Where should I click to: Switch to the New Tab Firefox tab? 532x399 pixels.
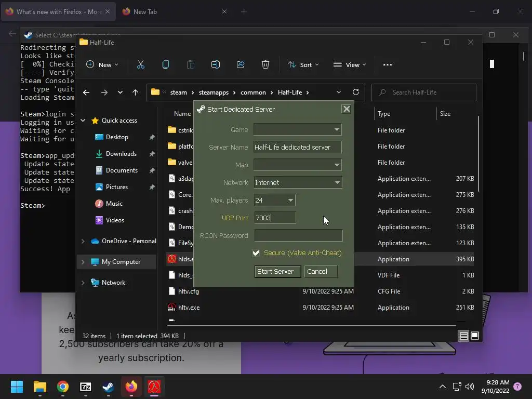pyautogui.click(x=175, y=11)
